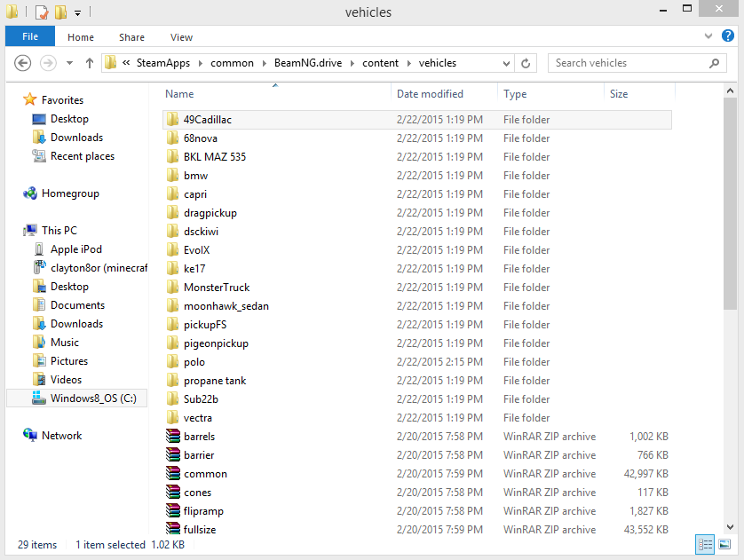The height and width of the screenshot is (560, 744).
Task: Click the vertical scrollbar thumb
Action: 730,204
